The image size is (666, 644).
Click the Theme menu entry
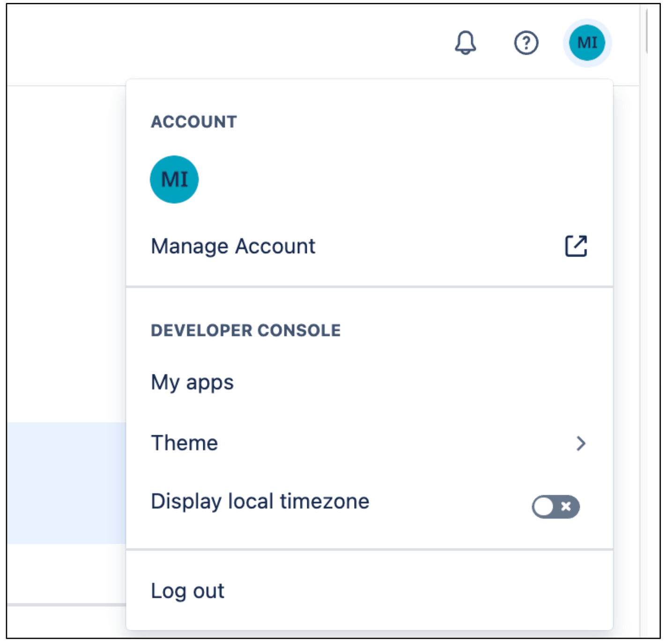[184, 443]
